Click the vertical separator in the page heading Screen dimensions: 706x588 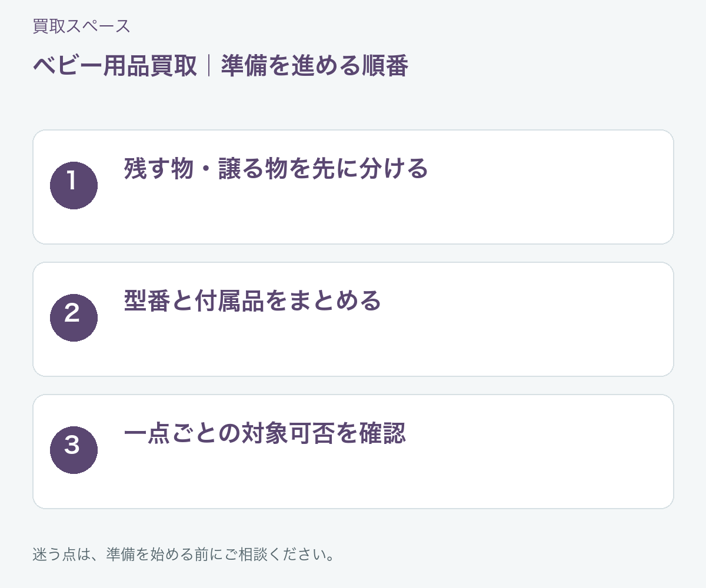coord(209,66)
